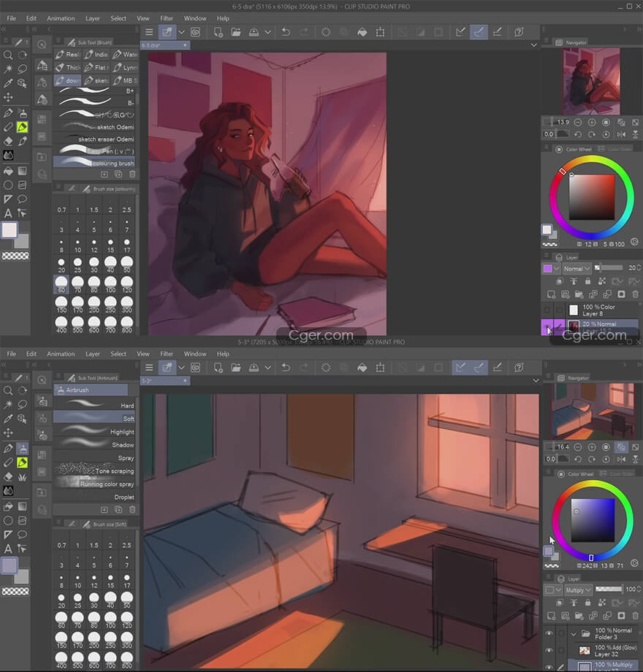Open save options arrow in top command bar
This screenshot has height=672, width=643.
tap(267, 32)
